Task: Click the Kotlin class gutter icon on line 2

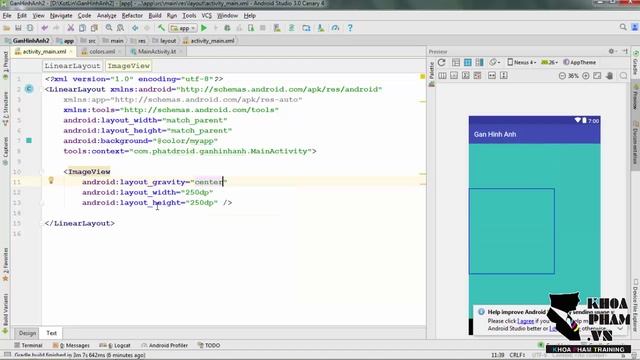Action: point(29,89)
